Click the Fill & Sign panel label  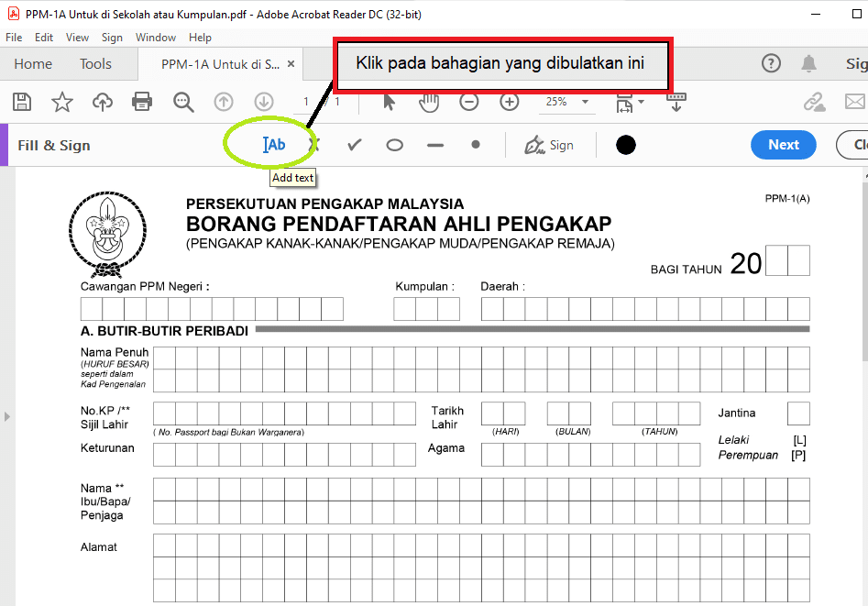click(54, 145)
